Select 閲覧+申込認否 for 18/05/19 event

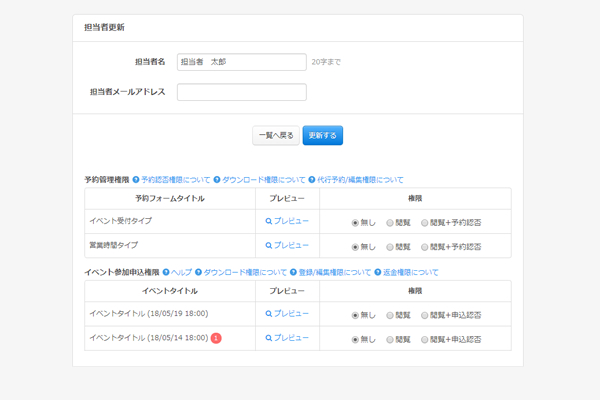(425, 315)
